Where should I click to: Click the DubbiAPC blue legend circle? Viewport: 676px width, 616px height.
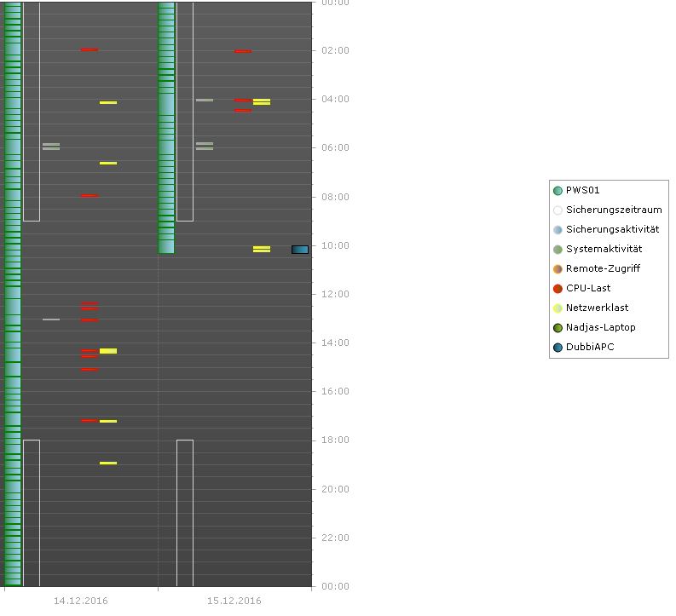pyautogui.click(x=558, y=348)
